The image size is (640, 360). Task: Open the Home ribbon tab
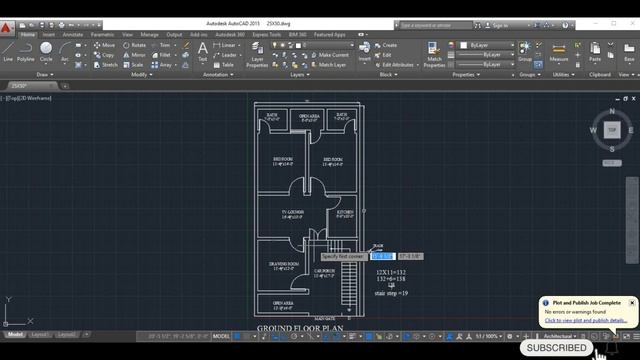pyautogui.click(x=27, y=35)
